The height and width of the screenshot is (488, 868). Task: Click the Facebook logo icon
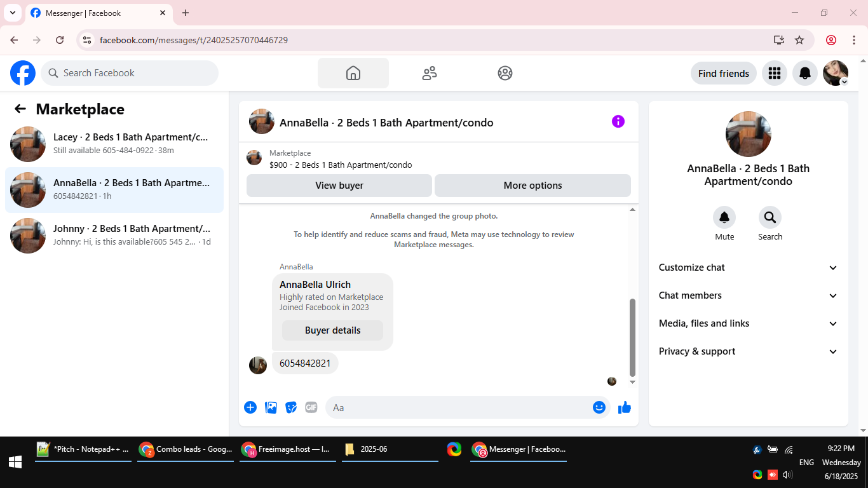23,73
